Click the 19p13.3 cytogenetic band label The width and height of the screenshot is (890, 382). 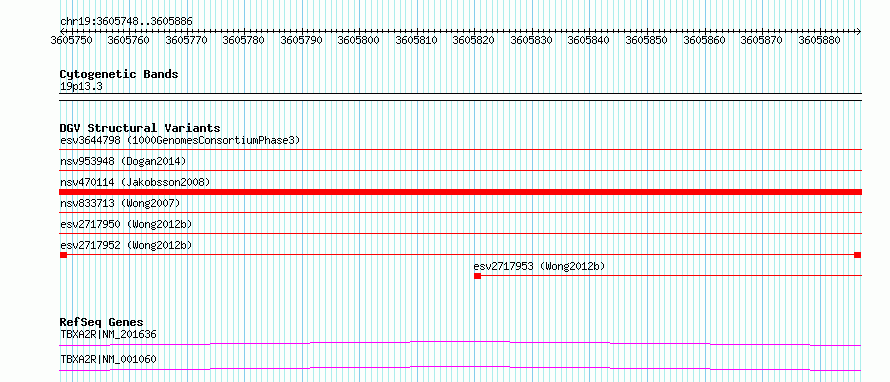tap(81, 86)
